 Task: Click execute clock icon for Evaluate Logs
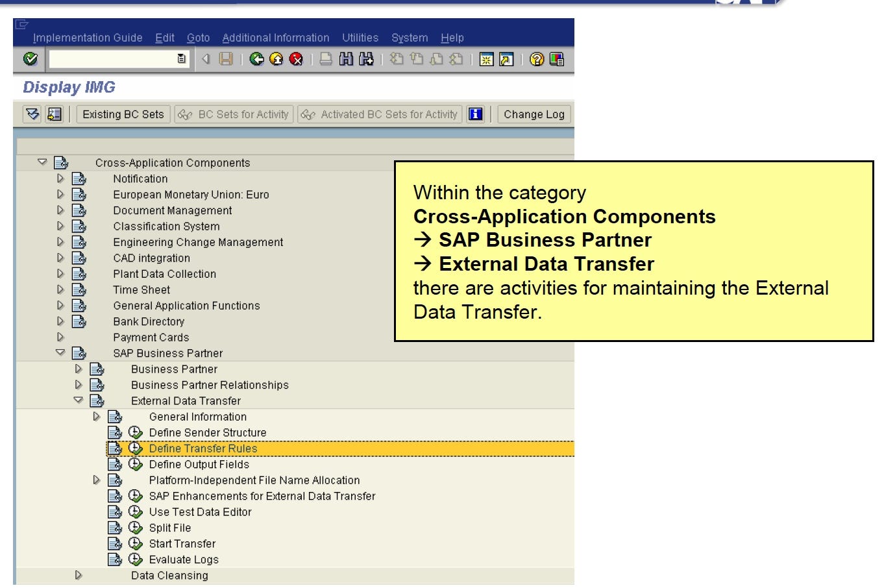[135, 560]
